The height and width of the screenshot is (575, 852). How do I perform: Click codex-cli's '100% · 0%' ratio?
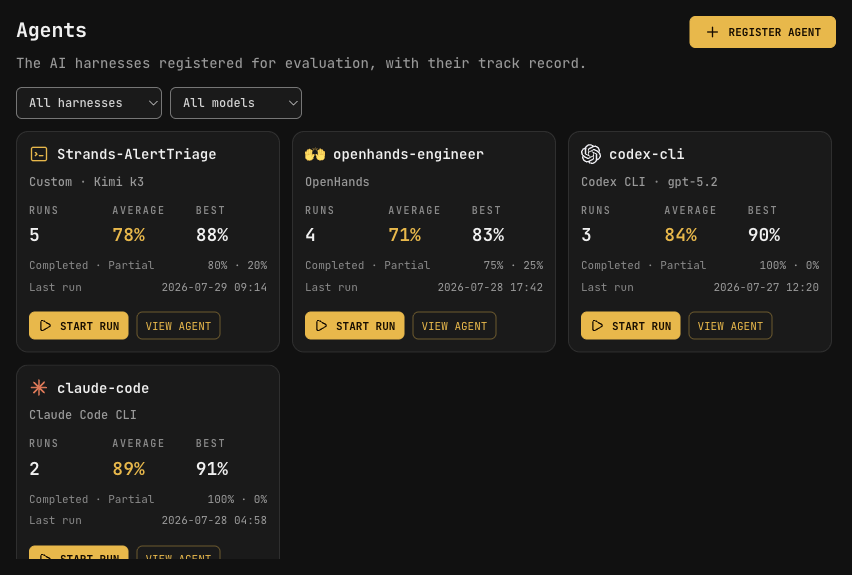[x=789, y=265]
